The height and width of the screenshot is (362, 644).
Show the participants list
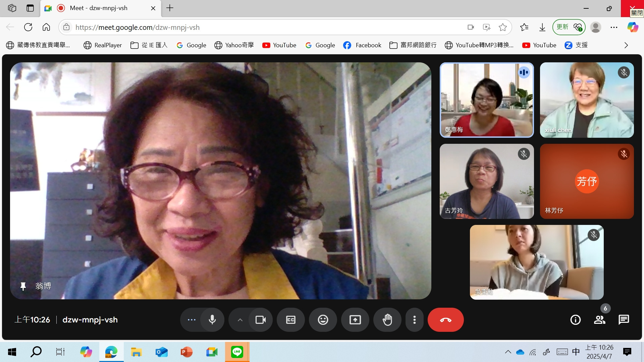click(x=599, y=320)
